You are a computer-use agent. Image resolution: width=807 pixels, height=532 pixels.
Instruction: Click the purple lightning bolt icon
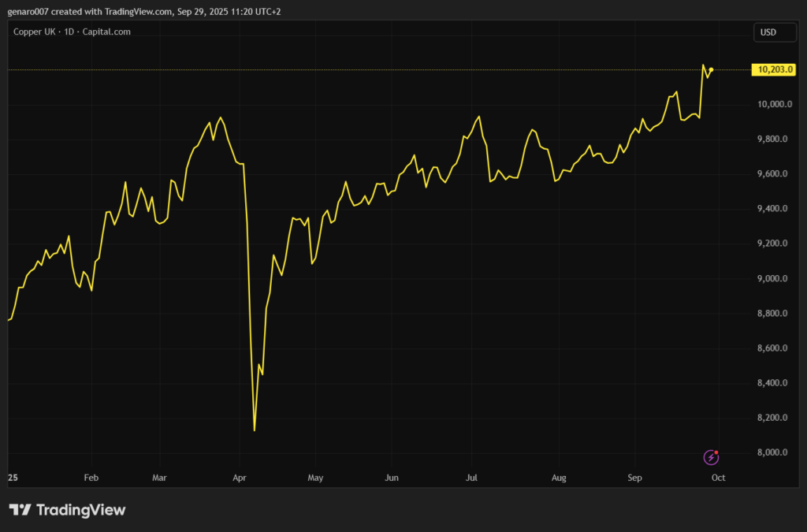pyautogui.click(x=711, y=457)
